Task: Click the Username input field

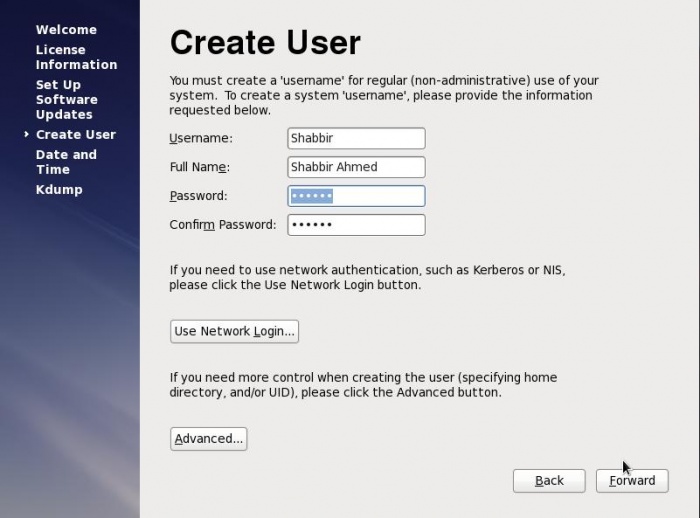Action: coord(356,138)
